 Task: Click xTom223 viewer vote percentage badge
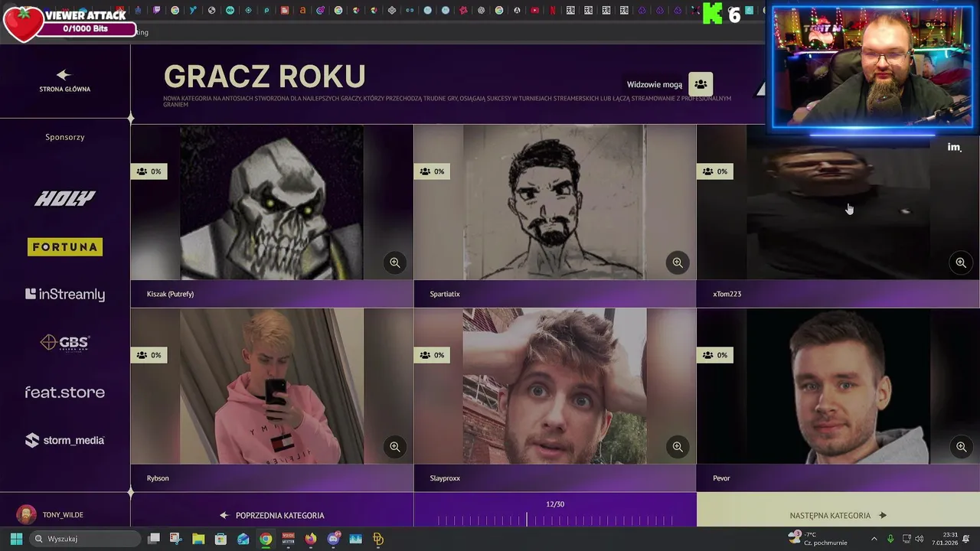[715, 171]
